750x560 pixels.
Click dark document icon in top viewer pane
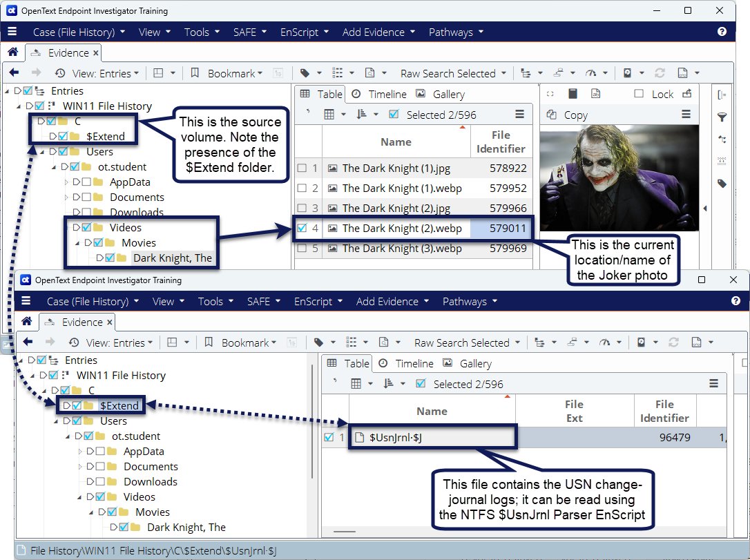click(573, 94)
